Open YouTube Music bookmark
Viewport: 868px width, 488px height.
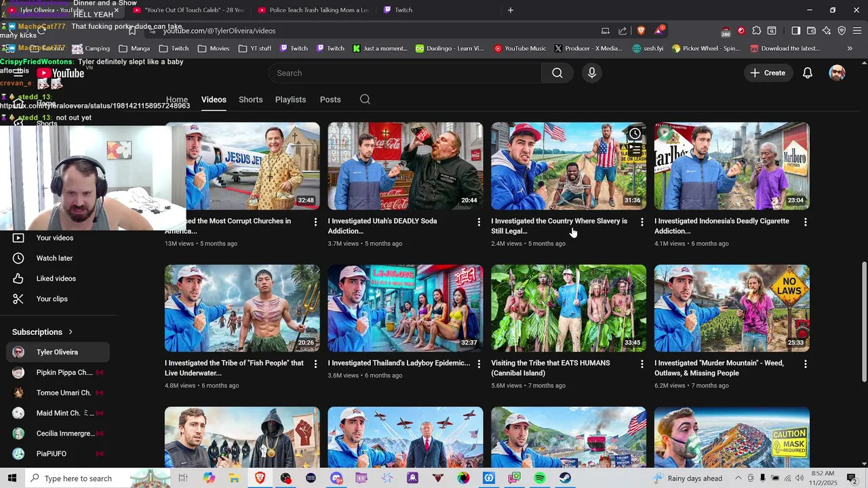pyautogui.click(x=520, y=48)
